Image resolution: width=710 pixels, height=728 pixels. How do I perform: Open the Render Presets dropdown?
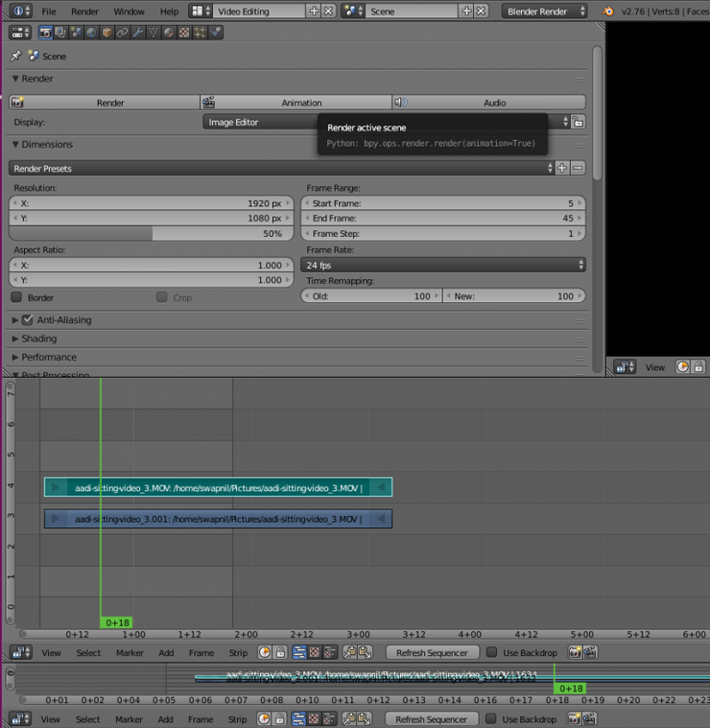tap(281, 168)
